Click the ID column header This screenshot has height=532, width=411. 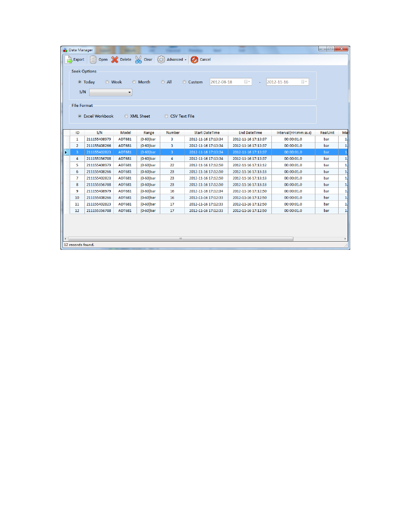pyautogui.click(x=78, y=133)
